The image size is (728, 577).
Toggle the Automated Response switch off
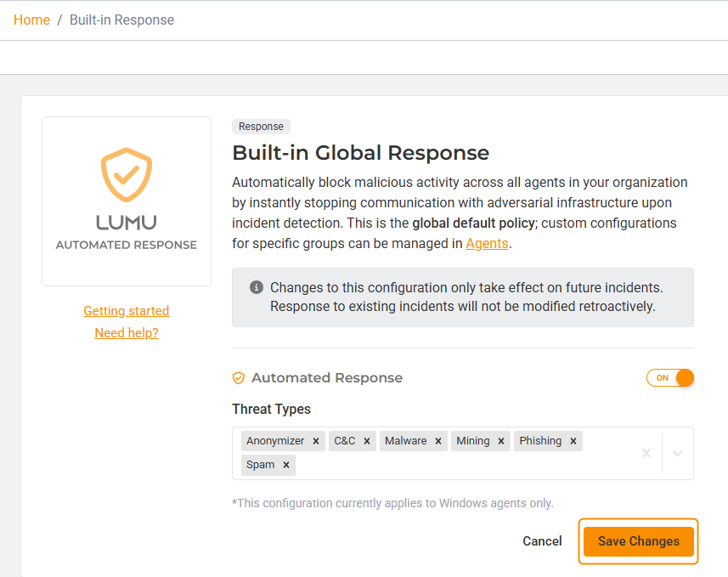670,378
